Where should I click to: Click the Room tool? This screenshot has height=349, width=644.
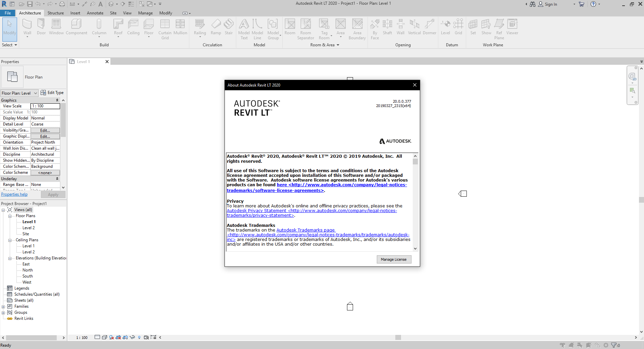point(290,27)
